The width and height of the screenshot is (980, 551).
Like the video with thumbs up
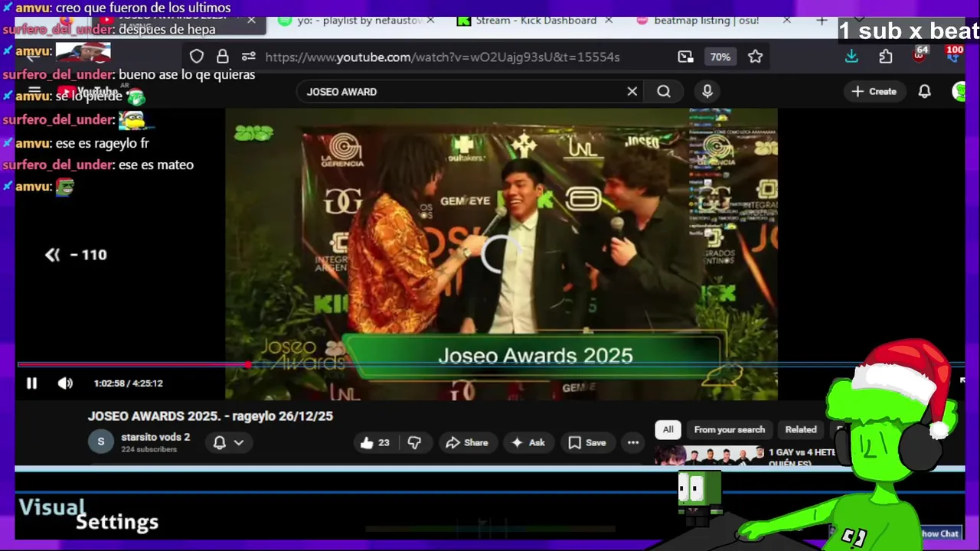coord(375,442)
